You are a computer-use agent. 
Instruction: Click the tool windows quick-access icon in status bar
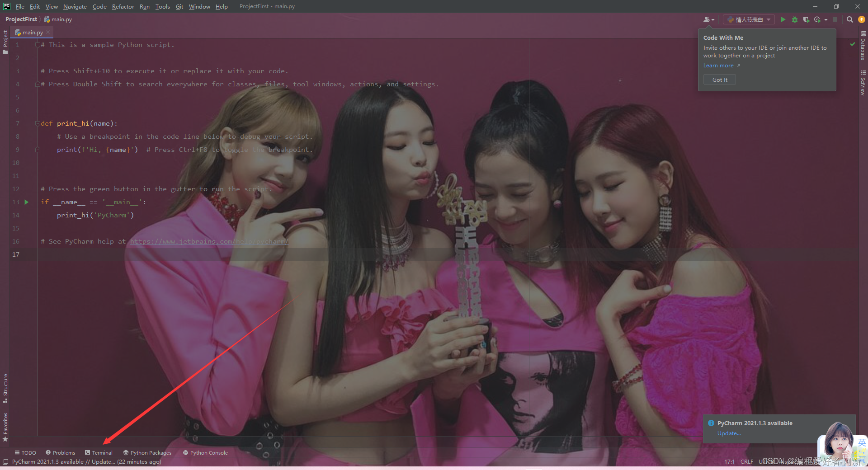coord(5,462)
